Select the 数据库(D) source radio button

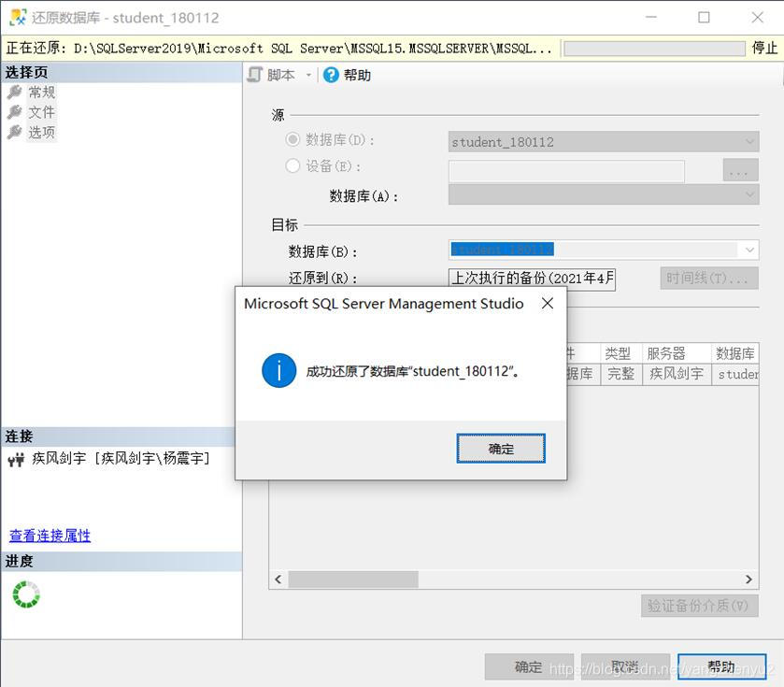pos(292,139)
